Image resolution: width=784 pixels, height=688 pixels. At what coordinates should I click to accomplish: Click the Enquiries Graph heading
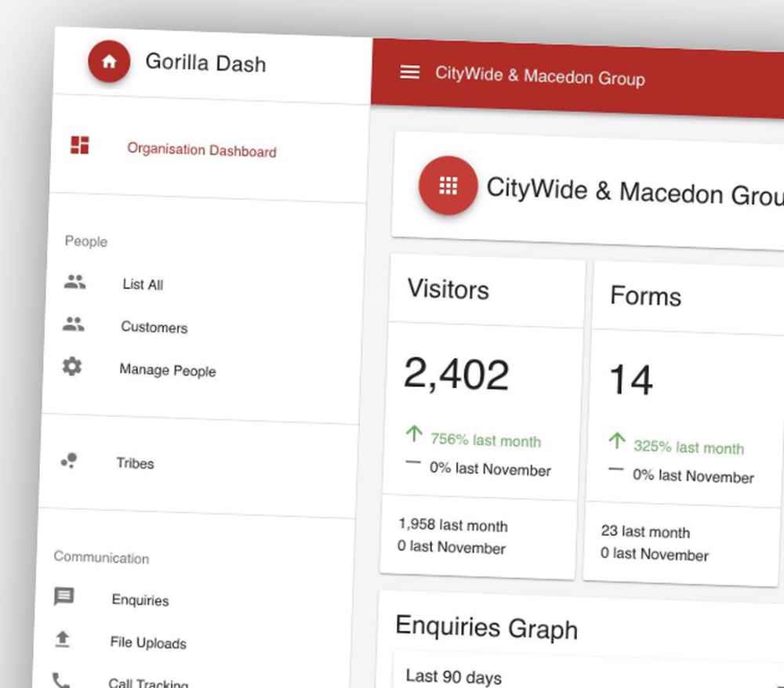(x=487, y=628)
